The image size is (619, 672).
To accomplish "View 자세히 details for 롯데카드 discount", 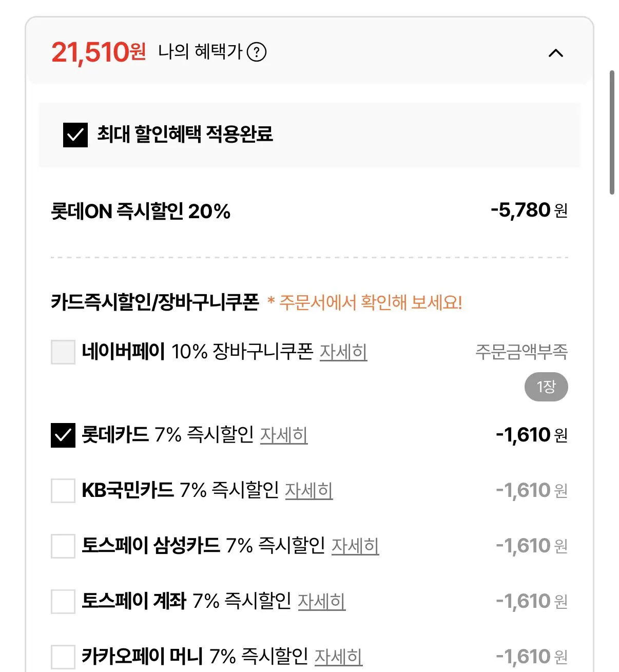I will [x=284, y=435].
